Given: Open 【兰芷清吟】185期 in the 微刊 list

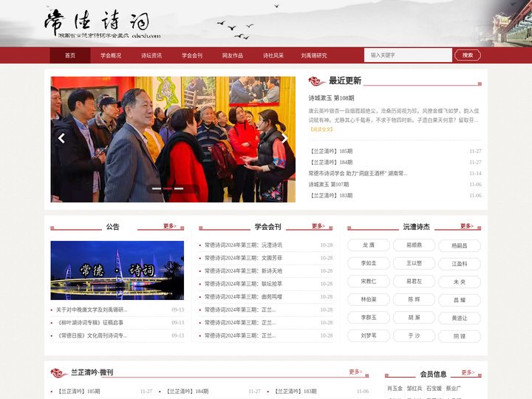Looking at the screenshot, I should tap(79, 391).
